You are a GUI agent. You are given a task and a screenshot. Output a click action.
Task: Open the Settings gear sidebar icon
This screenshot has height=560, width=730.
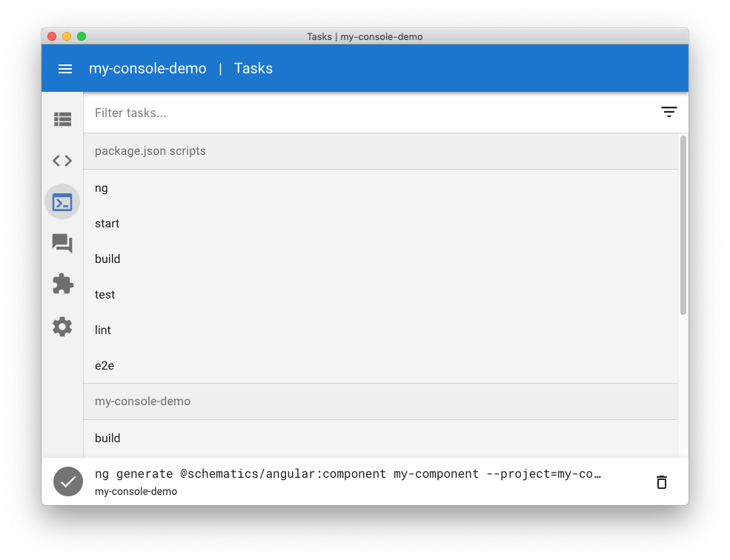click(62, 327)
